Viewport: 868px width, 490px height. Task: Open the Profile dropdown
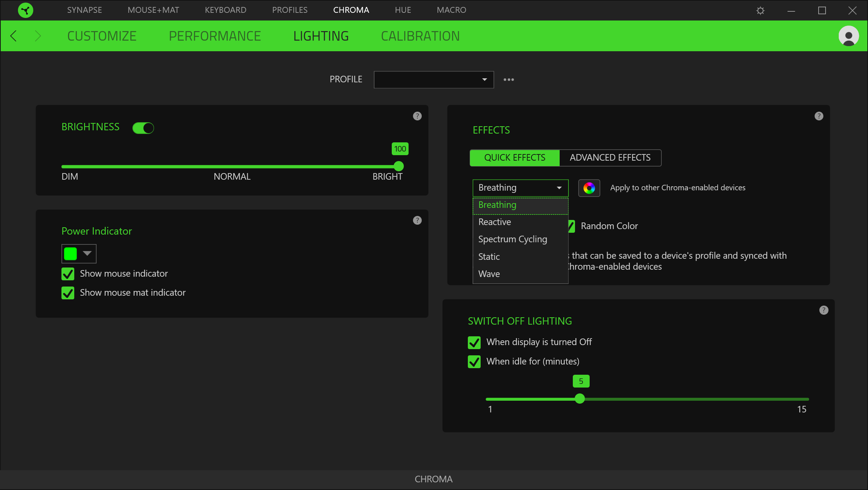coord(433,79)
